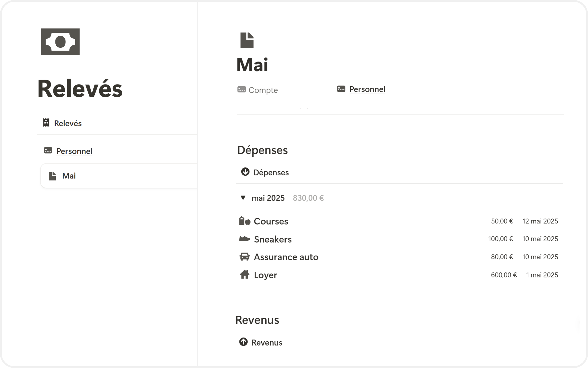Collapse the mai 2025 expense group

(243, 198)
